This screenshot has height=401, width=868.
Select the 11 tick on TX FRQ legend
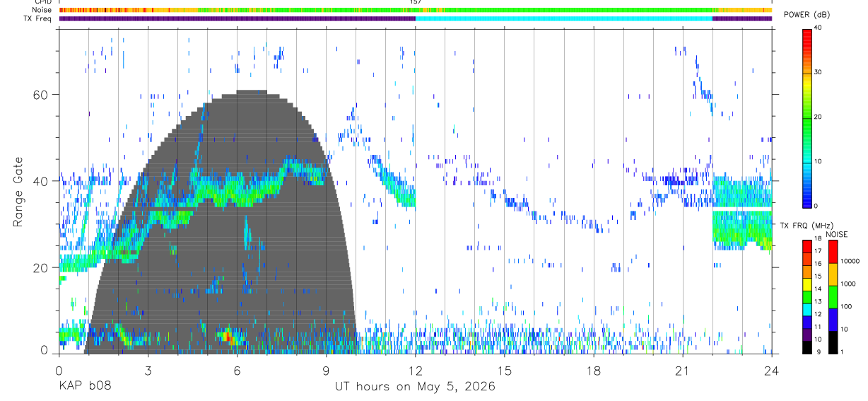click(818, 327)
